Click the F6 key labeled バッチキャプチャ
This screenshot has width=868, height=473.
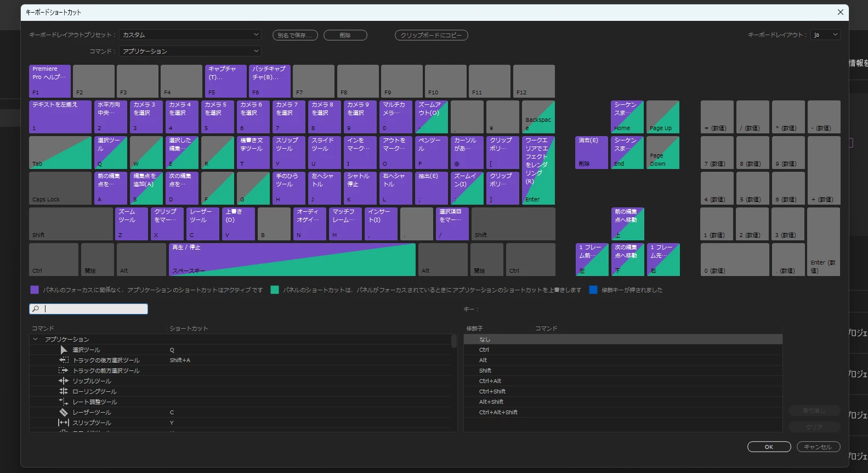[x=270, y=81]
